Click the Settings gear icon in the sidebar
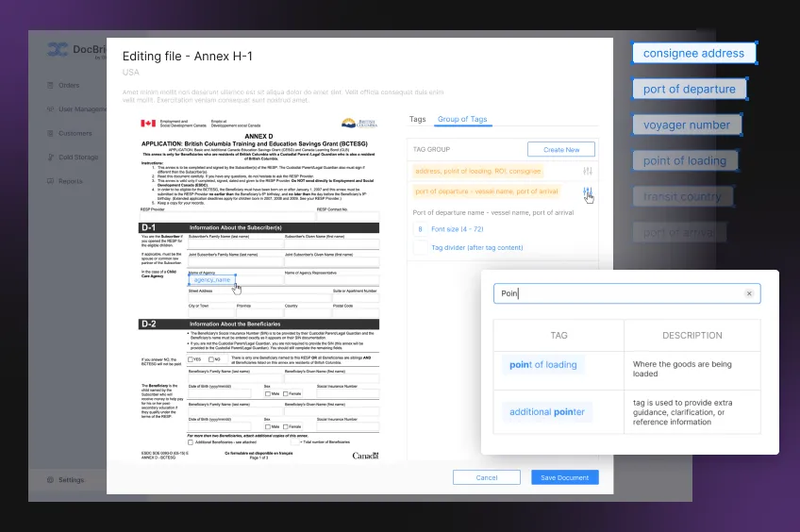Screen dimensions: 800x532 50,480
